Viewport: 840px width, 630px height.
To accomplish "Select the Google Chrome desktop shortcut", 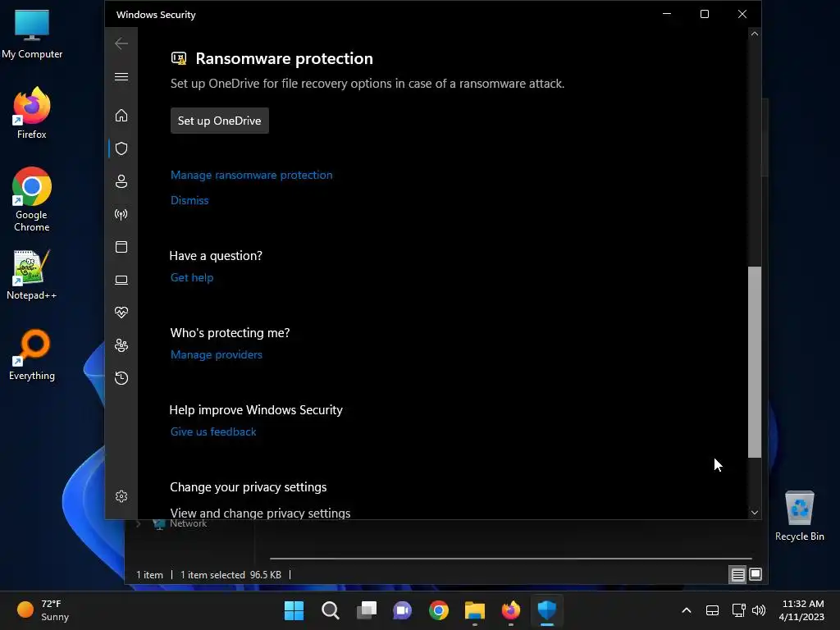I will pyautogui.click(x=32, y=199).
